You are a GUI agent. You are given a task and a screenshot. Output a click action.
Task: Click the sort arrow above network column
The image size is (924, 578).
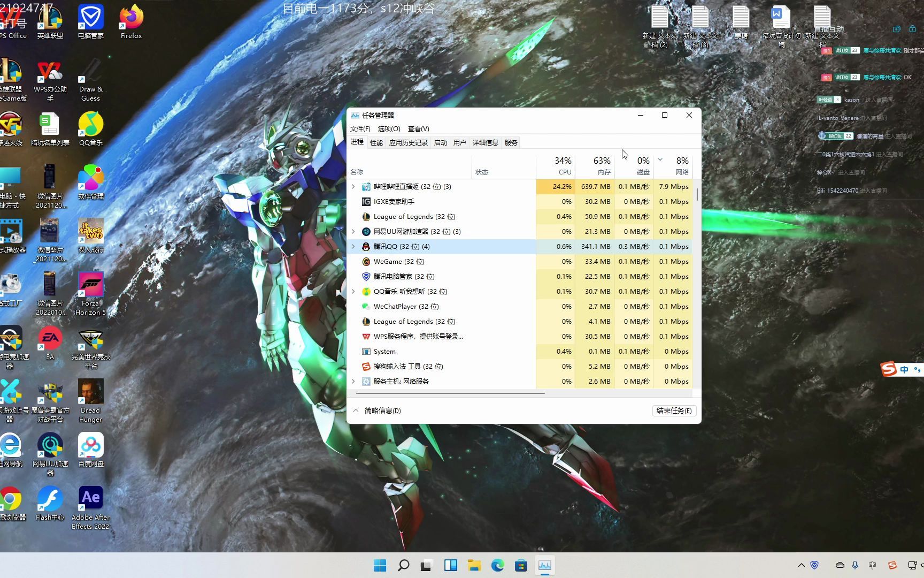pyautogui.click(x=660, y=159)
